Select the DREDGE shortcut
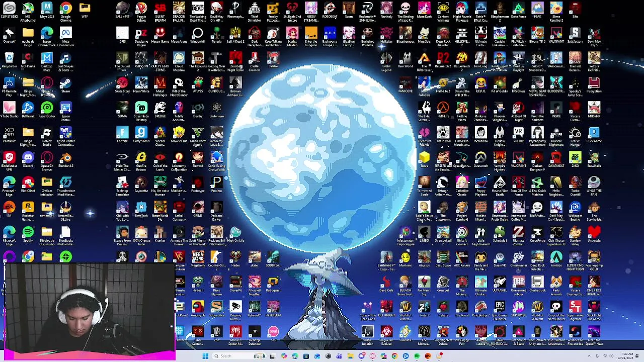The height and width of the screenshot is (362, 644). (x=160, y=110)
